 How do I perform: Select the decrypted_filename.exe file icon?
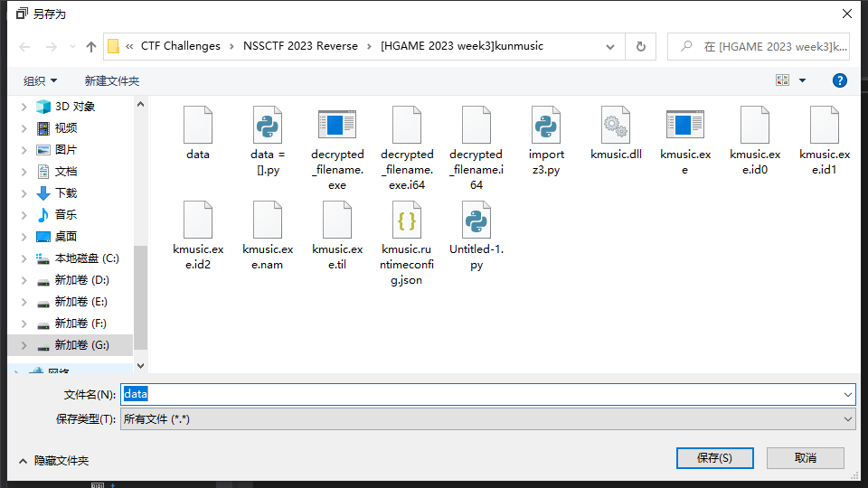[x=337, y=124]
